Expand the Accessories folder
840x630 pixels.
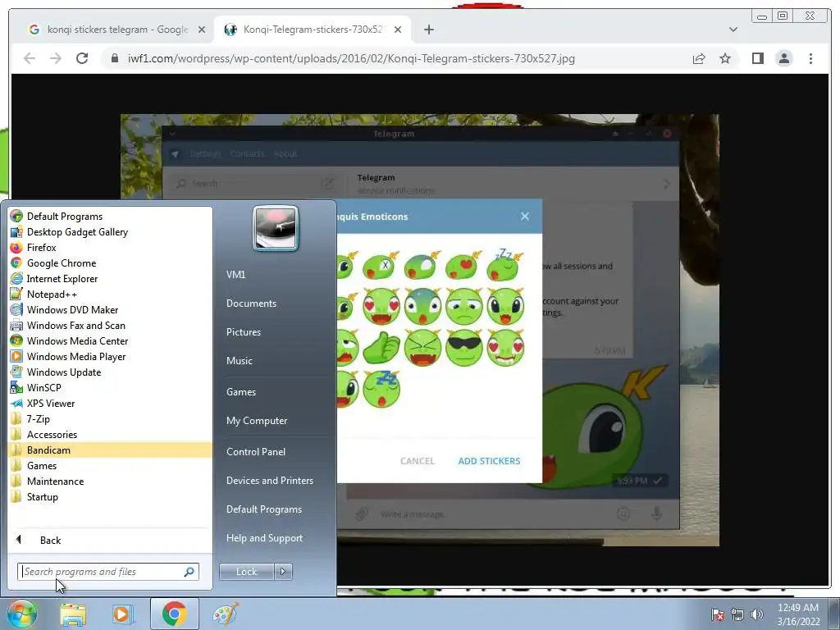click(52, 435)
